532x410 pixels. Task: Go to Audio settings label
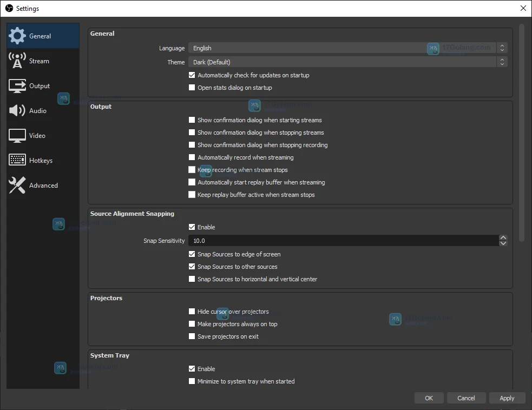[x=38, y=110]
